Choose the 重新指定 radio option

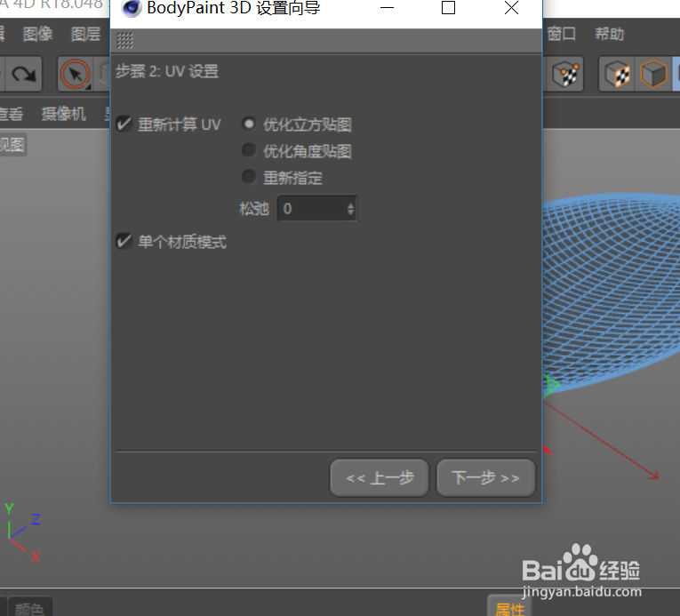click(249, 178)
